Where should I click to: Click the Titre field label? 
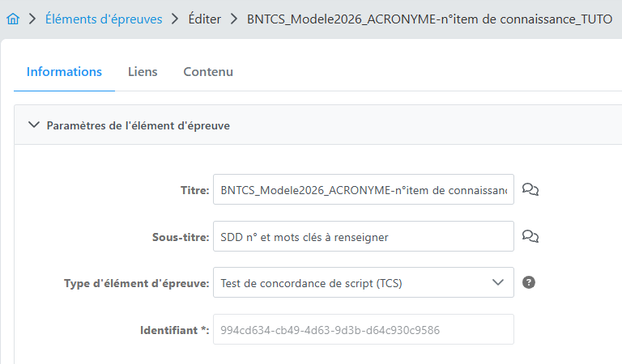click(x=194, y=190)
